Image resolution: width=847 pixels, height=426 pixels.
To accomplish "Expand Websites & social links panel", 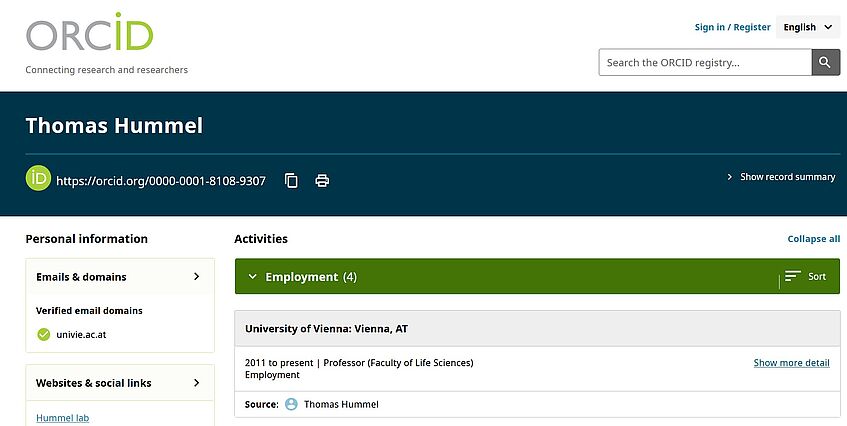I will [x=196, y=383].
